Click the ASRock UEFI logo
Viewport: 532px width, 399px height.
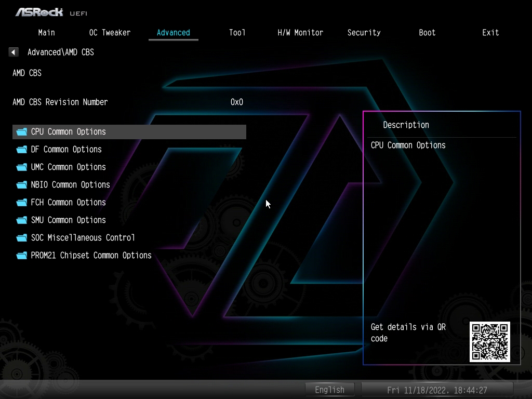[x=51, y=12]
